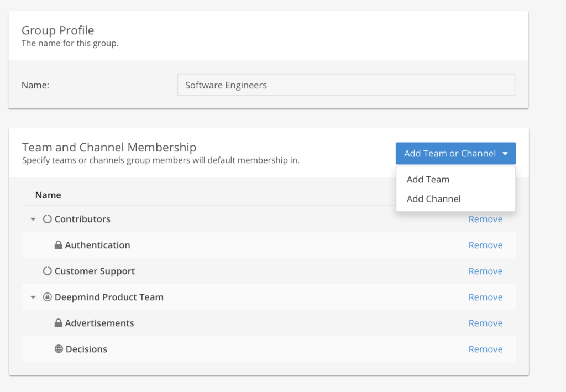Focus the group Name input field
The height and width of the screenshot is (392, 566).
click(x=346, y=85)
